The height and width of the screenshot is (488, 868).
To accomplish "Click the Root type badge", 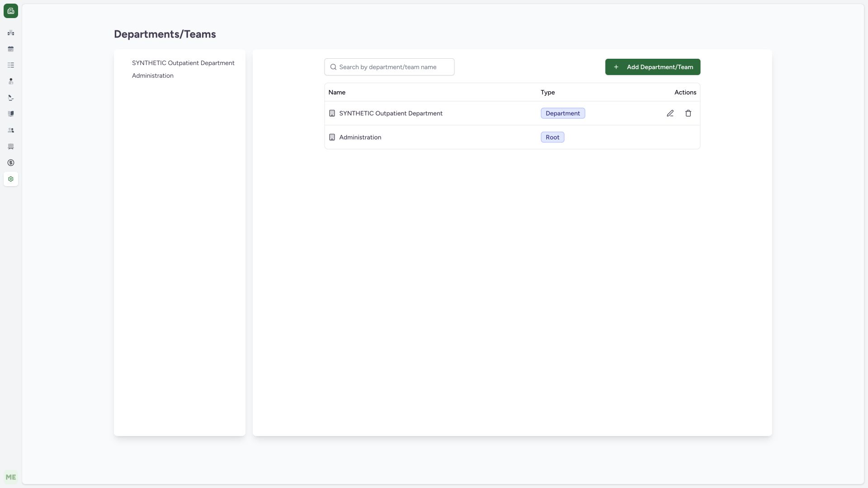I will point(552,137).
